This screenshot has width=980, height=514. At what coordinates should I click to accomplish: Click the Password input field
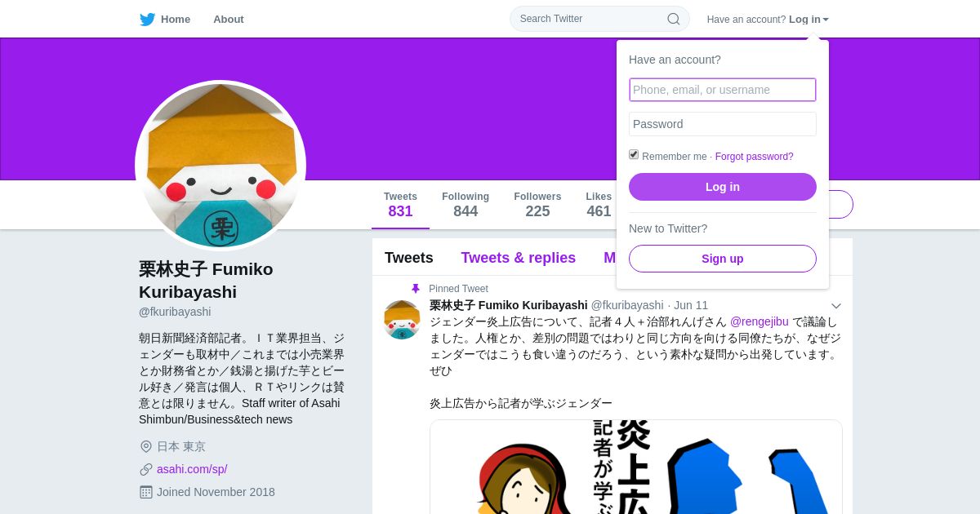pyautogui.click(x=723, y=124)
